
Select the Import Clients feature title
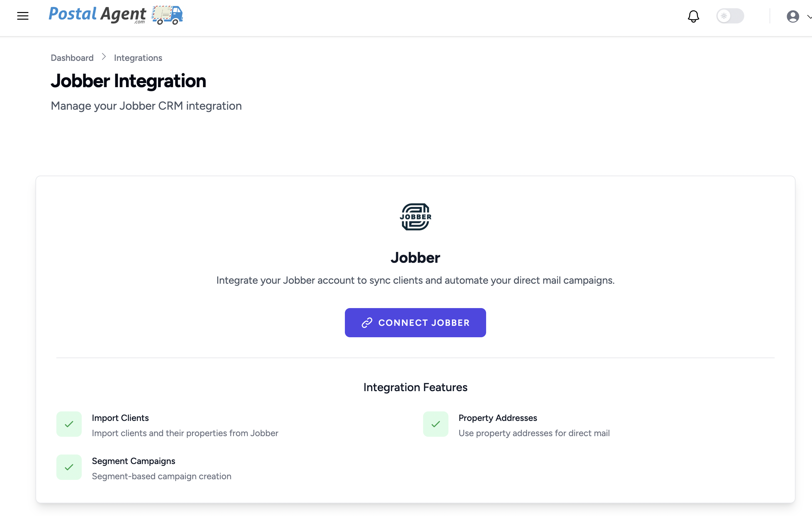click(x=120, y=418)
